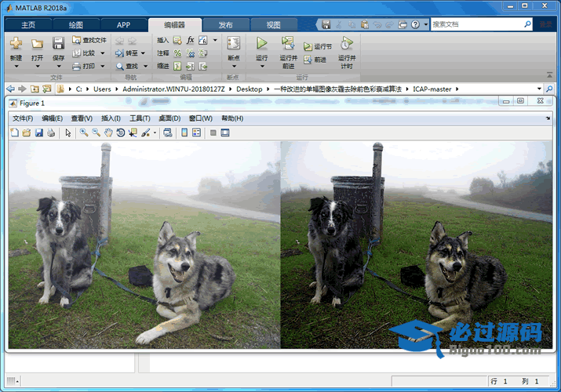Switch to the Publish (发布) tab
Image resolution: width=561 pixels, height=392 pixels.
pos(225,24)
